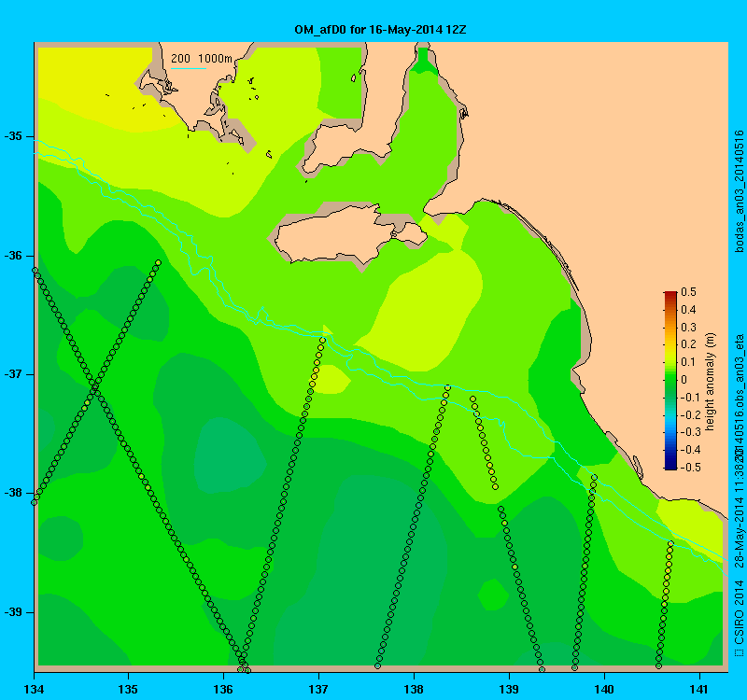747x700 pixels.
Task: Click the -0.5 tick on the color bar
Action: 691,468
